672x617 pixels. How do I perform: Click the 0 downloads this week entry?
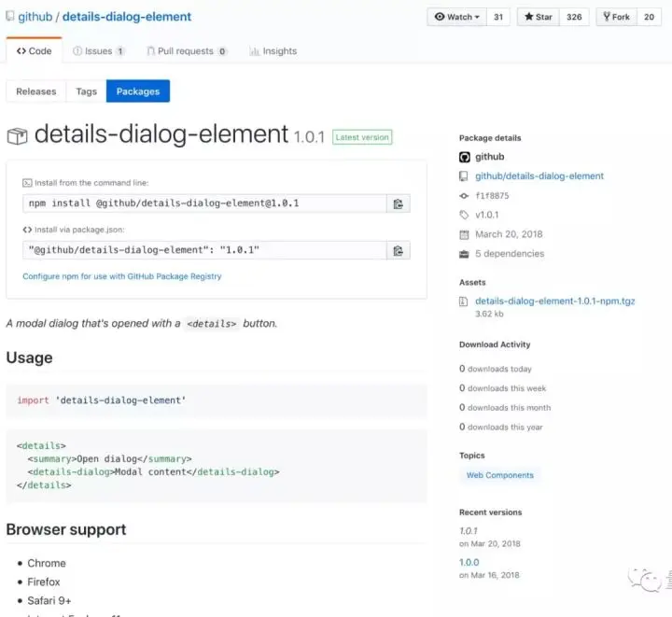tap(503, 388)
